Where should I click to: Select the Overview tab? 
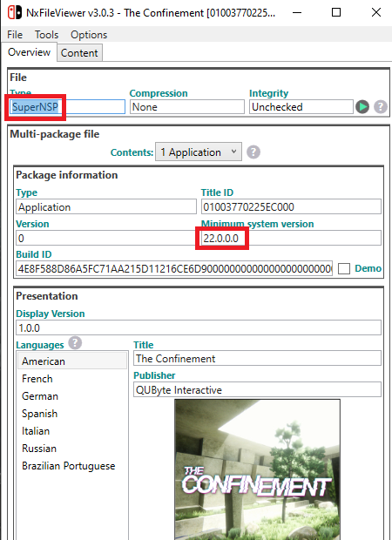click(x=29, y=52)
